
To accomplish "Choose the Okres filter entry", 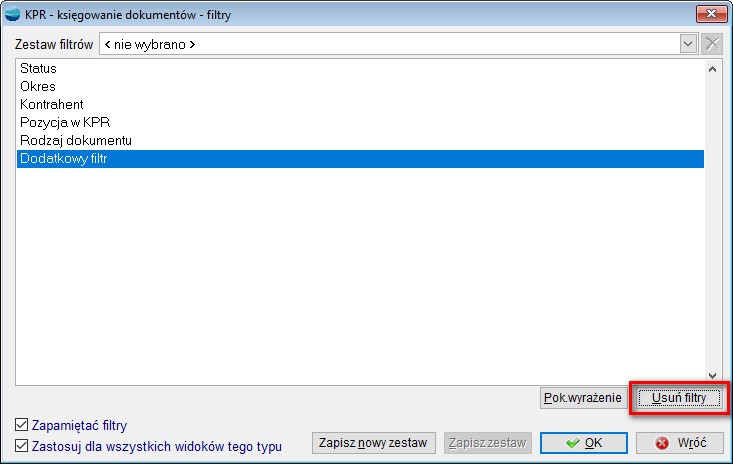I will pyautogui.click(x=38, y=86).
